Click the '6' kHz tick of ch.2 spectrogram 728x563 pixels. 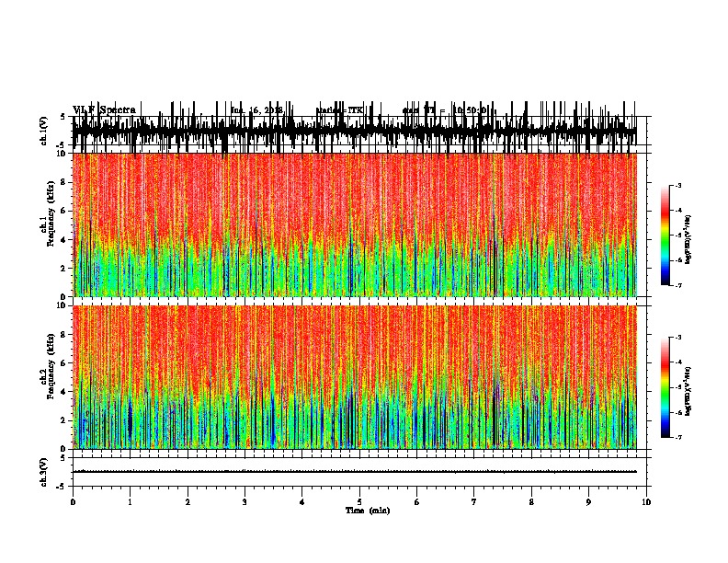64,363
